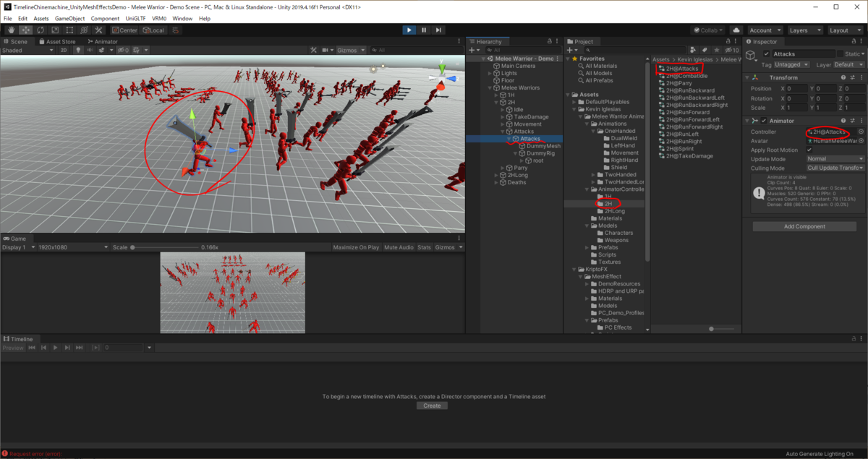Open the GameObject menu

point(70,18)
